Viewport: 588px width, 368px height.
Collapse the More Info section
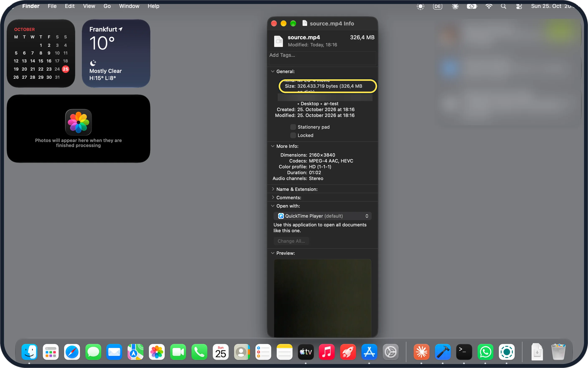pos(273,146)
